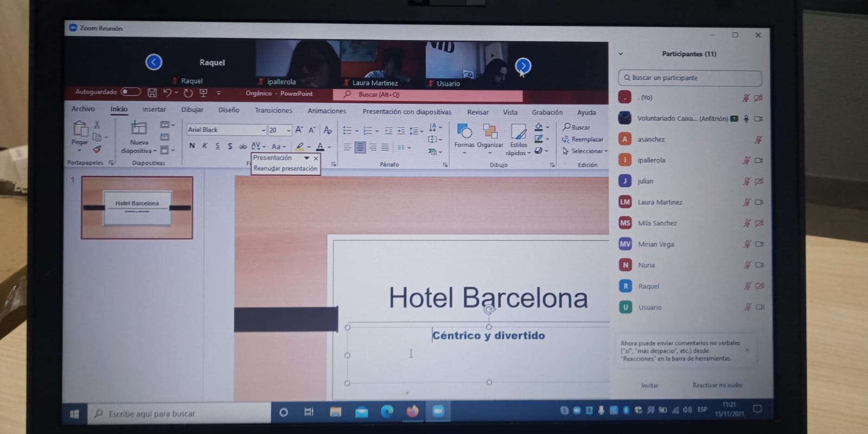Open the Animaciones tab
Viewport: 868px width, 434px height.
pyautogui.click(x=327, y=111)
